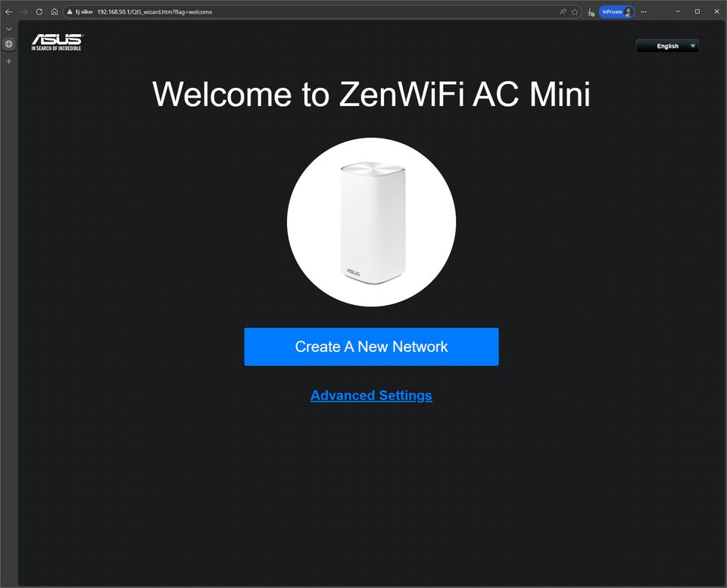Focus the address bar URL
This screenshot has height=588, width=727.
point(154,11)
